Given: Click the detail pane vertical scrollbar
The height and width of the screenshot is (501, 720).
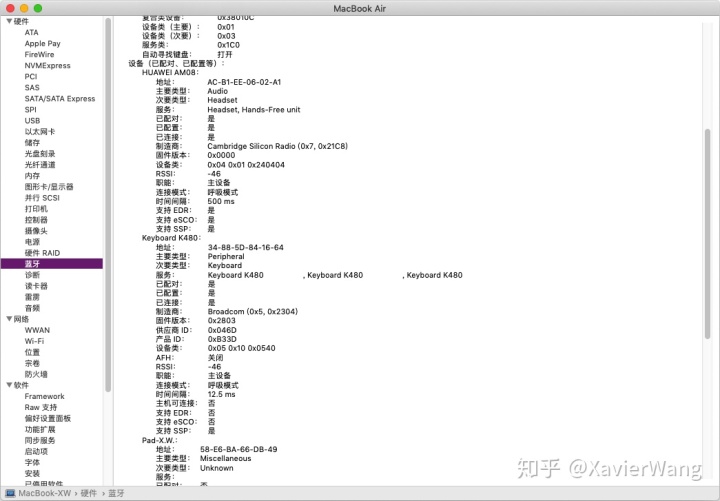Looking at the screenshot, I should [707, 234].
